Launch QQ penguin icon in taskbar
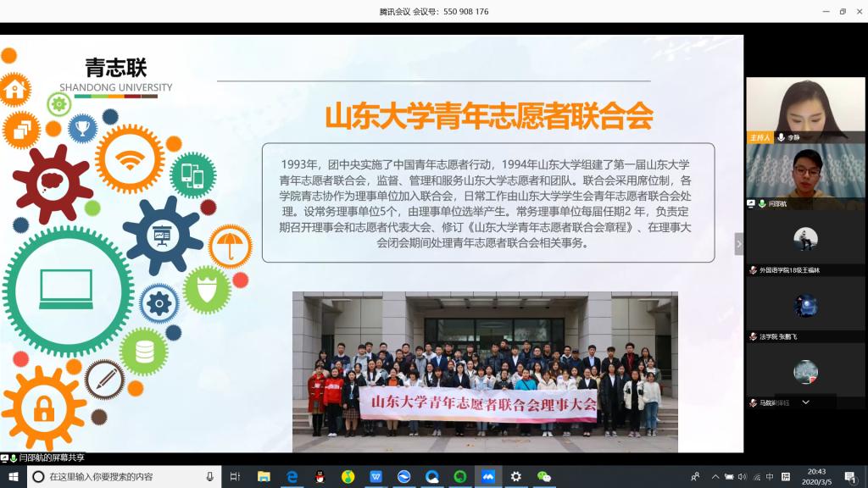868x488 pixels. click(x=320, y=477)
